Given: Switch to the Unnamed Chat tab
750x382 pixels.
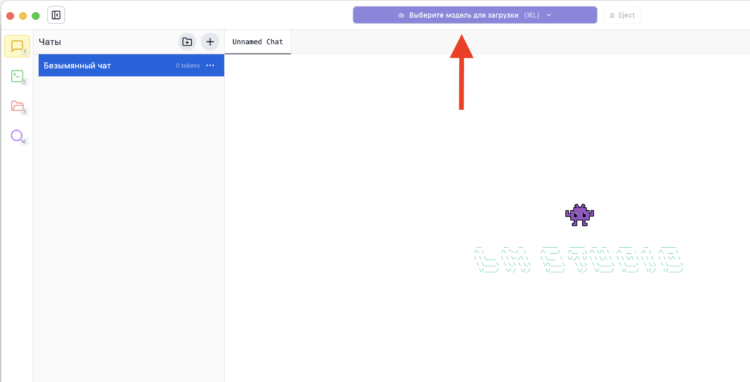Looking at the screenshot, I should [258, 42].
